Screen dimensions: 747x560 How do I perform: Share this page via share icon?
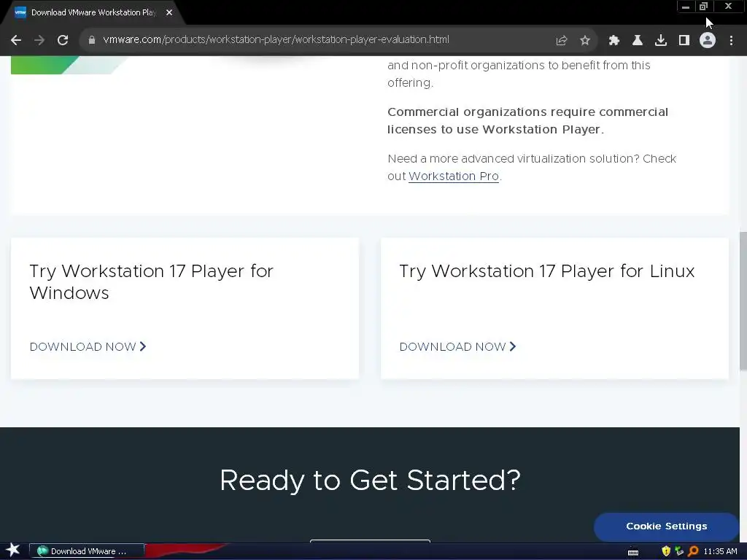[x=562, y=41]
